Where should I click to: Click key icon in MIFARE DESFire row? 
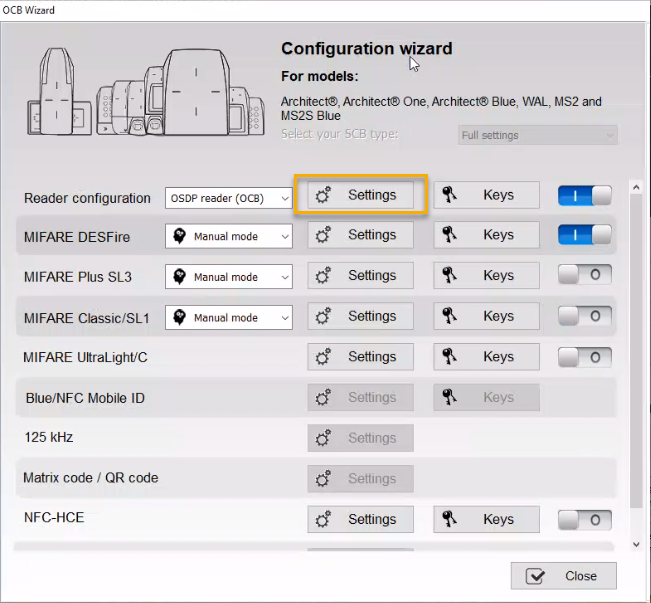coord(450,236)
